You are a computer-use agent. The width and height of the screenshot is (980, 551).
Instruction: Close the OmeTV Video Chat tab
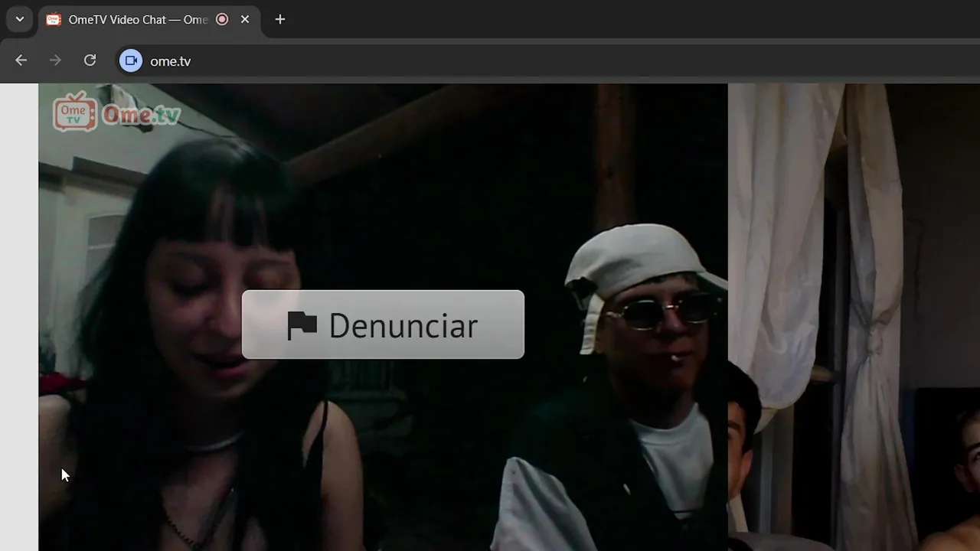(245, 19)
